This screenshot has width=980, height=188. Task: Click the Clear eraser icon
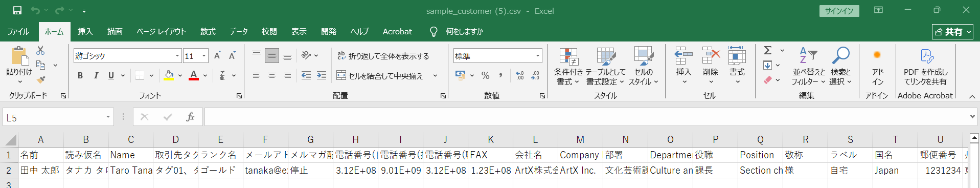tap(767, 80)
